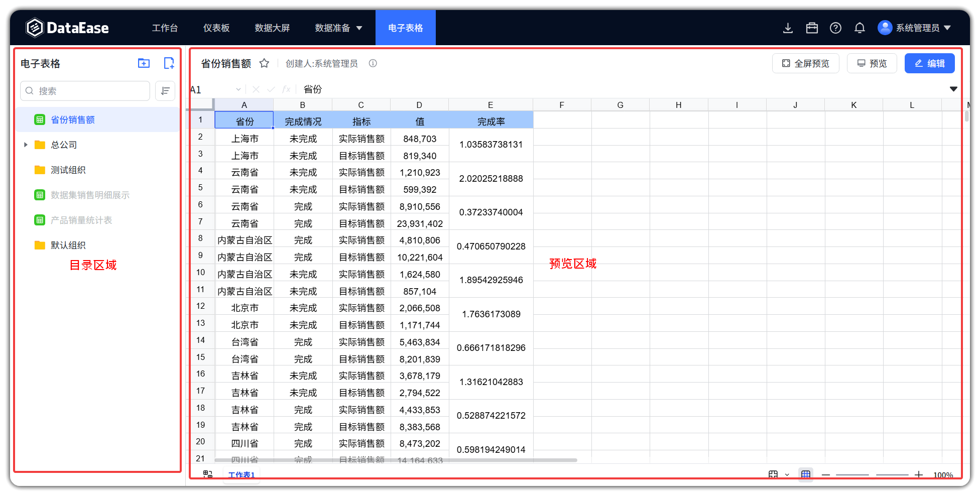
Task: Click the system administrator avatar
Action: (x=885, y=28)
